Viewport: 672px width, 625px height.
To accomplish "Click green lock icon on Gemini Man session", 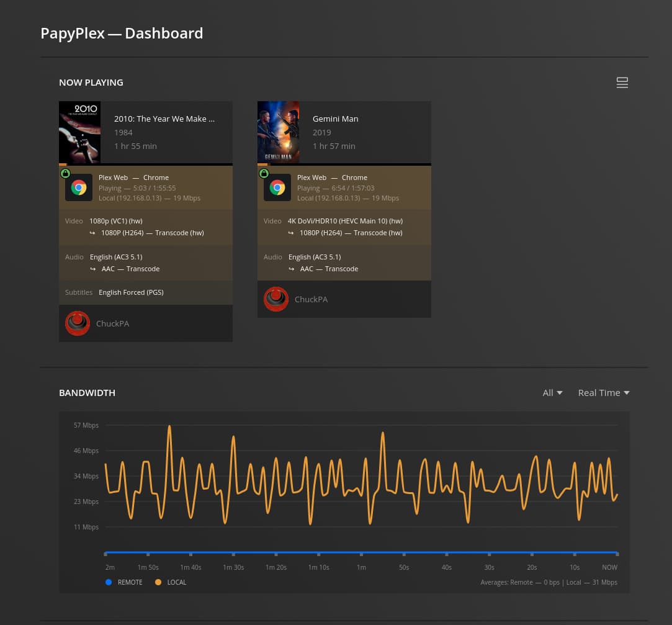I will point(264,173).
